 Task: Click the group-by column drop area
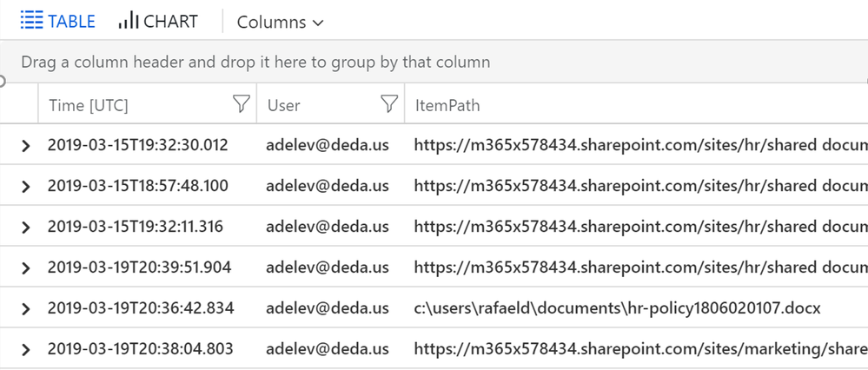coord(255,62)
